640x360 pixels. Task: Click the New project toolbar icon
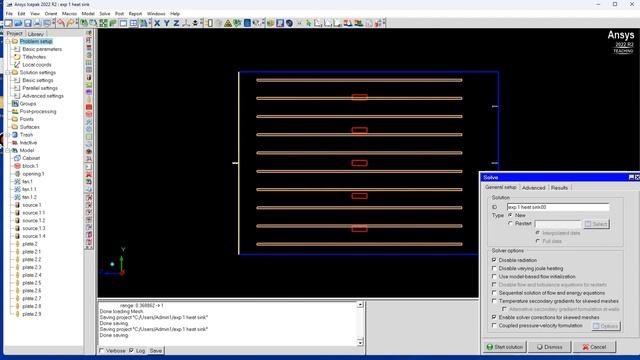[x=8, y=23]
